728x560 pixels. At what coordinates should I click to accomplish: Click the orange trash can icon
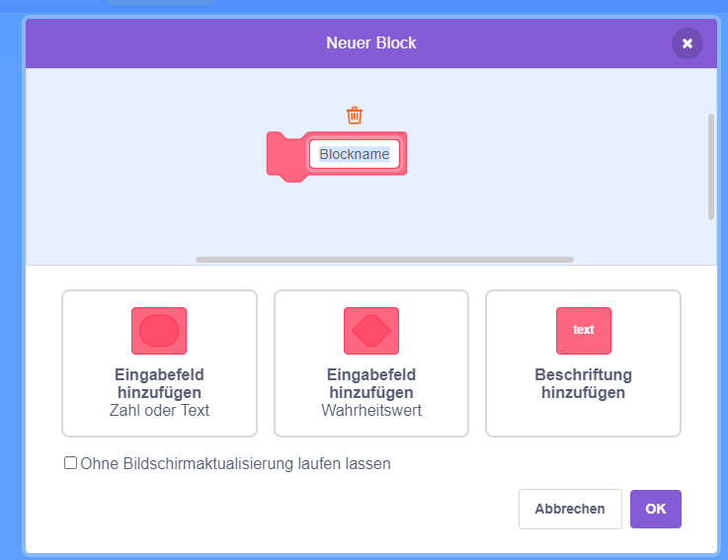tap(355, 116)
